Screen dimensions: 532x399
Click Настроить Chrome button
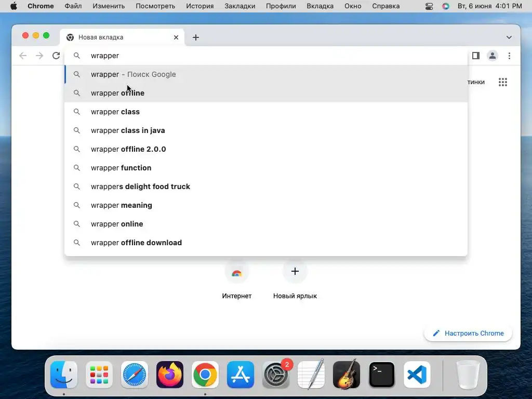pyautogui.click(x=468, y=333)
